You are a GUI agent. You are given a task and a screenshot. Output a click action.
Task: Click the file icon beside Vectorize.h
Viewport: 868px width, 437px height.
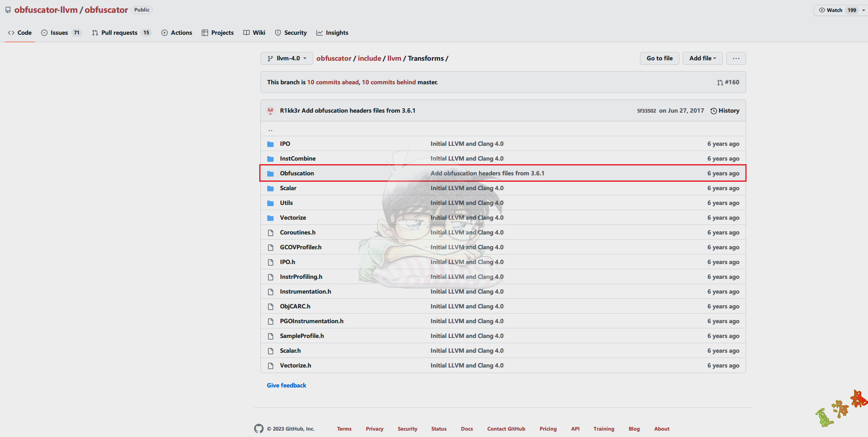tap(270, 365)
